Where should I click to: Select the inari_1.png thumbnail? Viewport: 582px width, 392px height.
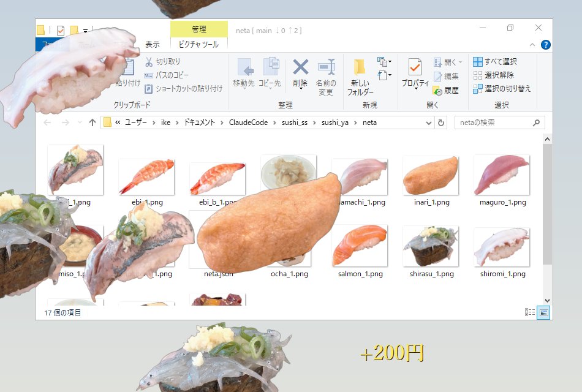(431, 176)
